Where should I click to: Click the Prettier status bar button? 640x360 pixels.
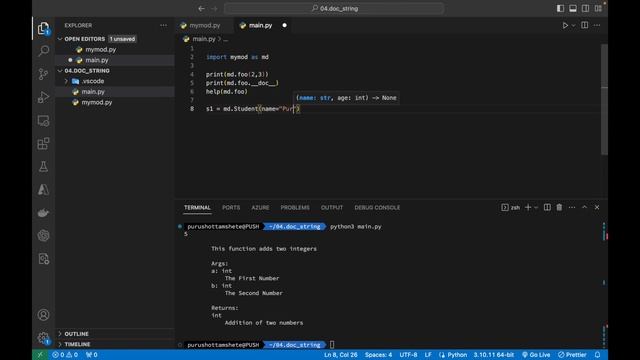pos(572,355)
